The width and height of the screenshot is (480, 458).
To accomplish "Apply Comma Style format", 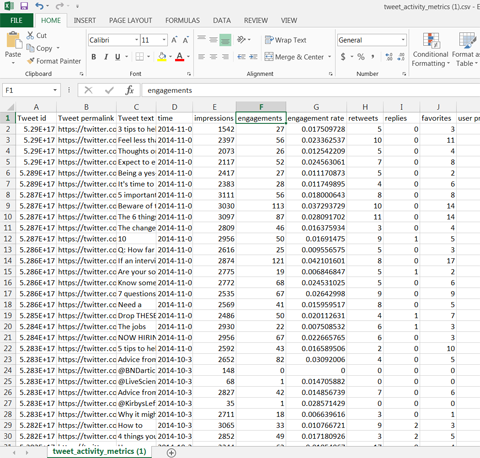I will (x=373, y=57).
